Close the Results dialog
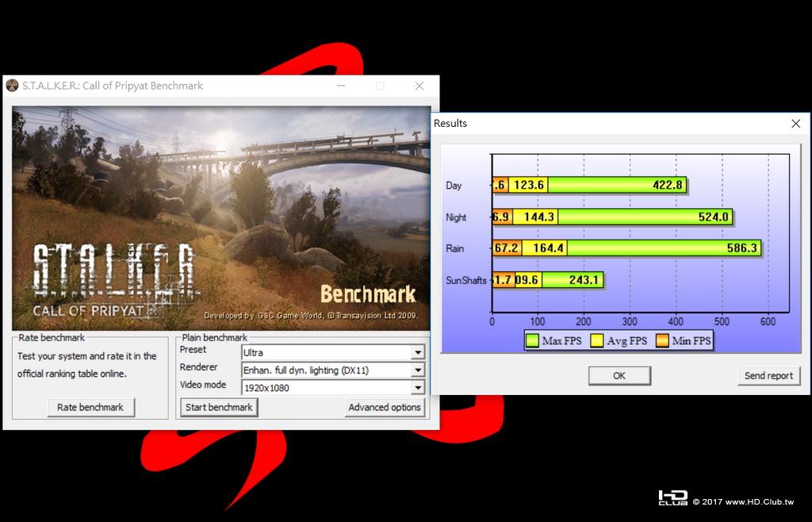 pyautogui.click(x=796, y=123)
